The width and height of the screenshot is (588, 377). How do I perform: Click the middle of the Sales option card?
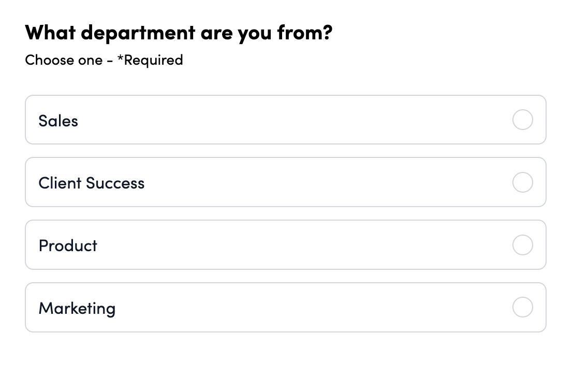click(285, 120)
